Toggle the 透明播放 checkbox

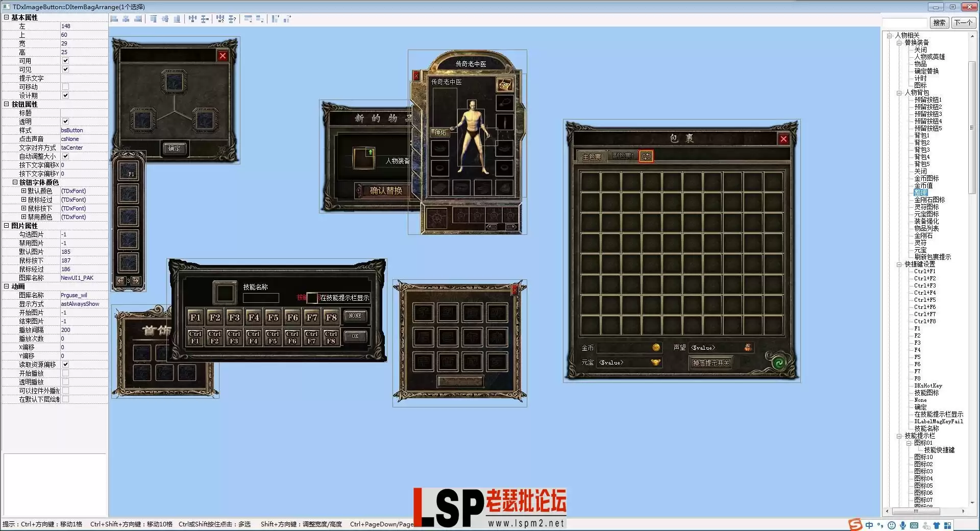65,382
